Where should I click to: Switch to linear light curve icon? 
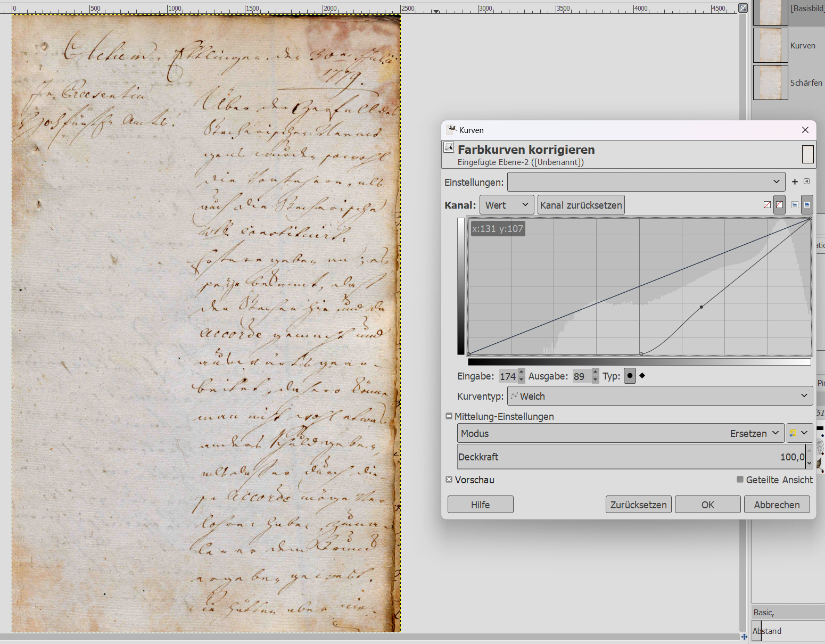coord(767,205)
